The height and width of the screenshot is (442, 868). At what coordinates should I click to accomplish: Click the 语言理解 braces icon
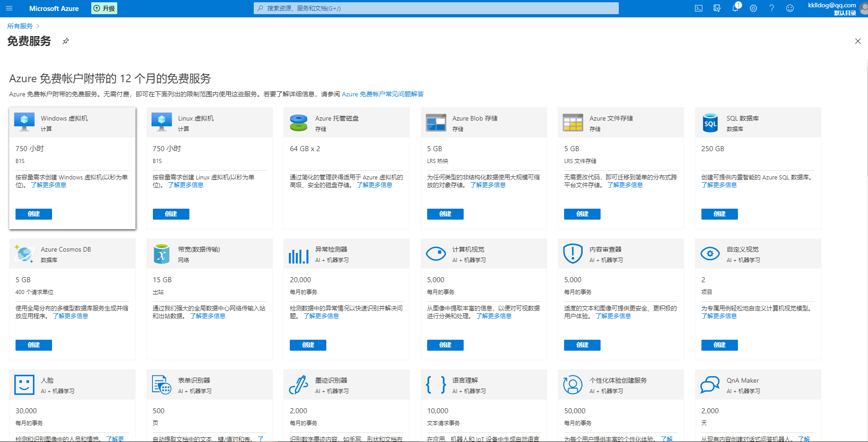[436, 385]
